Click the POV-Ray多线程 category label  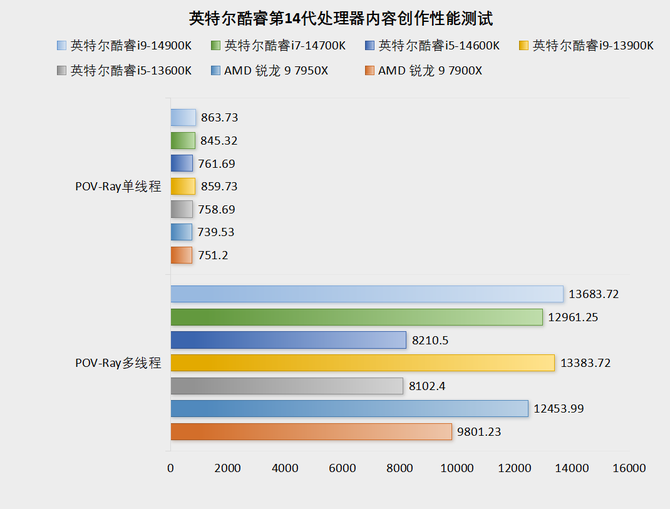118,363
